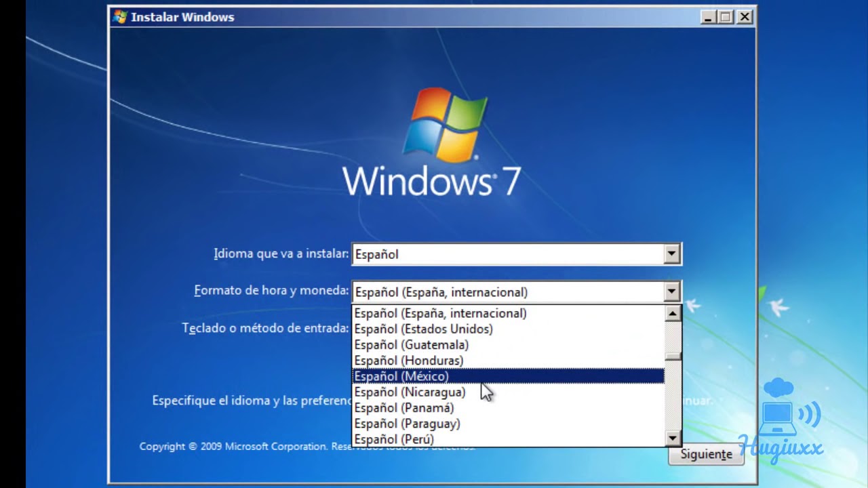Viewport: 868px width, 488px height.
Task: Choose Español (Perú) from the list
Action: [x=508, y=439]
